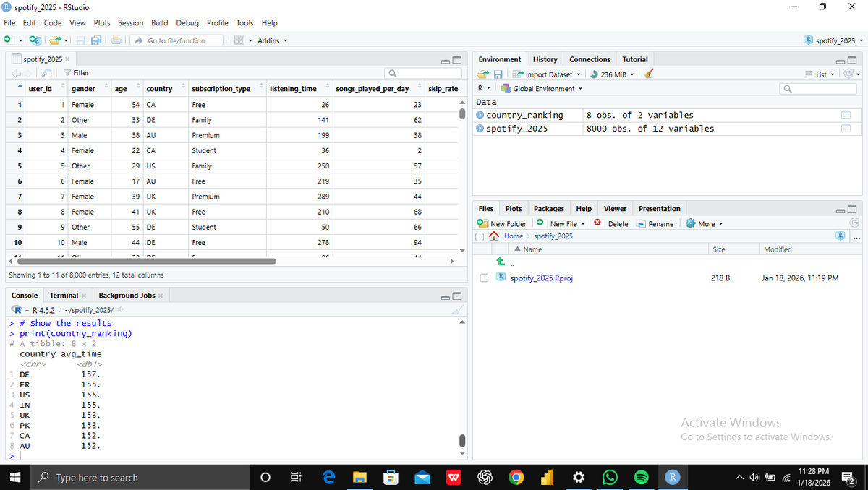Click Save workspace disk icon in Environment pane
Viewport: 868px width, 490px height.
[x=498, y=74]
